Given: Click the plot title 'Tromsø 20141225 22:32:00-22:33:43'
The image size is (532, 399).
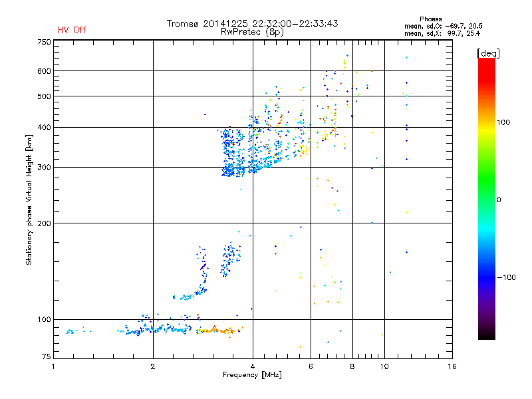Looking at the screenshot, I should (253, 23).
